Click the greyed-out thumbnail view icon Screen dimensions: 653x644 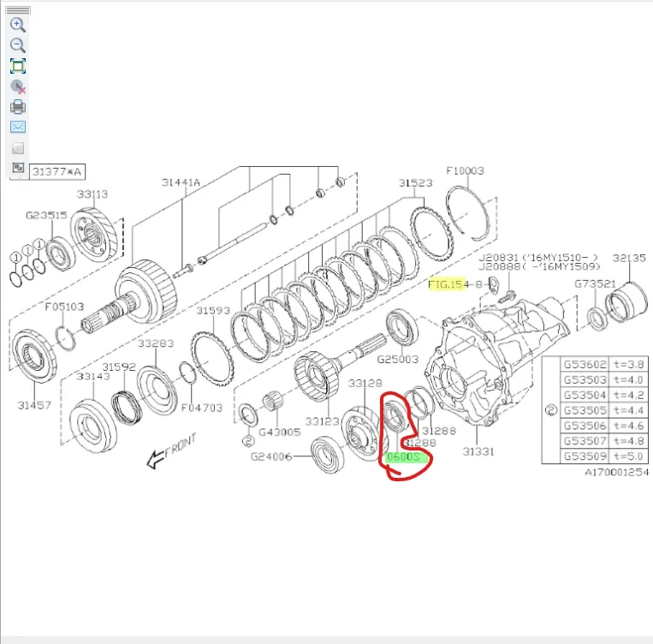coord(17,148)
